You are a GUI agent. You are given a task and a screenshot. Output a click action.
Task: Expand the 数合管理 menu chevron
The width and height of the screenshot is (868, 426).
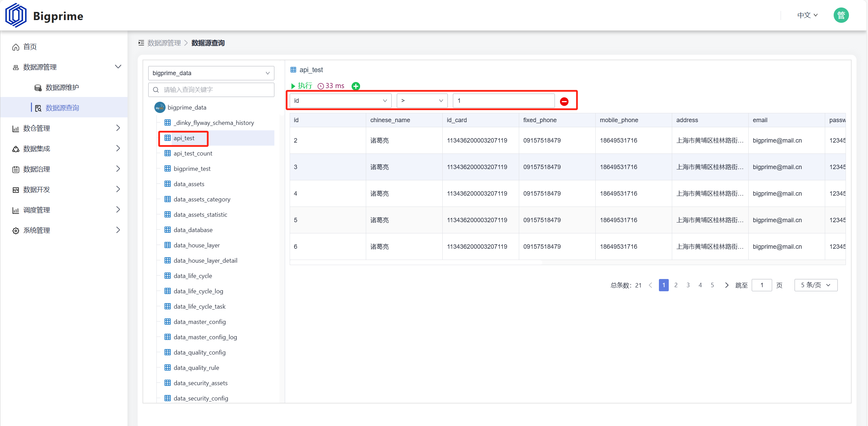[118, 128]
